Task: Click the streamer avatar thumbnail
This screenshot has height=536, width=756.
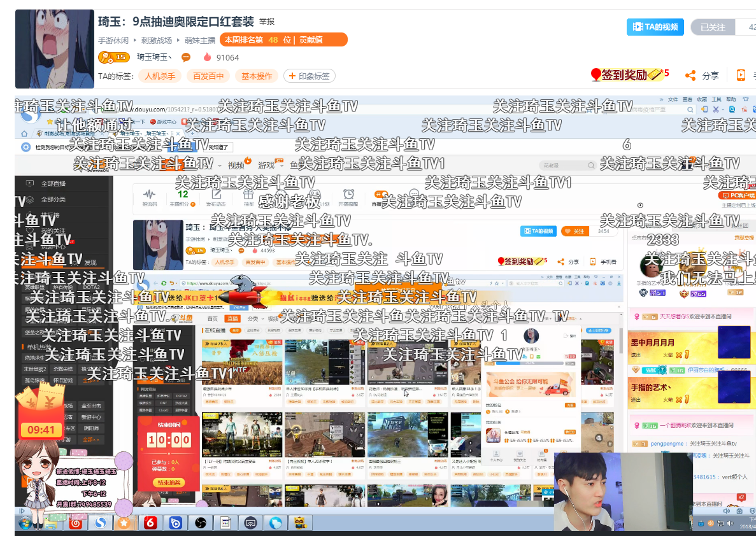Action: coord(55,48)
